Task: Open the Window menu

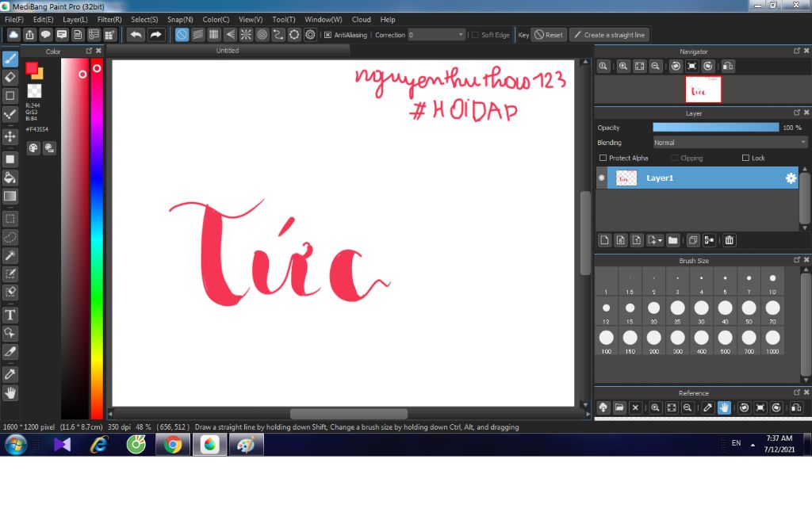Action: (x=324, y=19)
